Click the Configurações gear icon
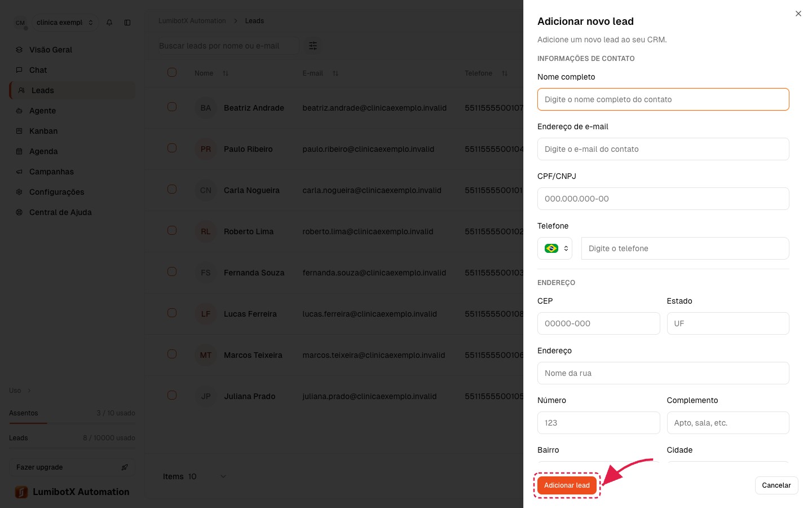812x508 pixels. coord(19,192)
